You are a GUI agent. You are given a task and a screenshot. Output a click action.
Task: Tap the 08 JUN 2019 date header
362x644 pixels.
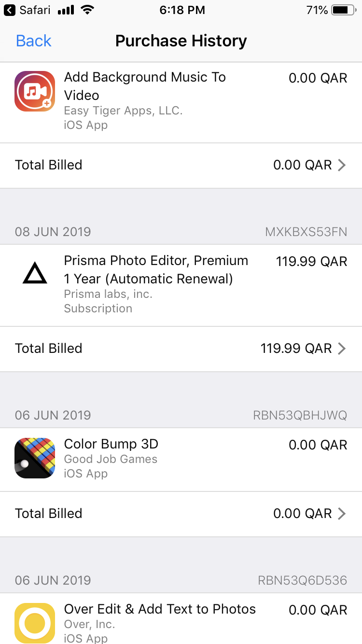53,232
